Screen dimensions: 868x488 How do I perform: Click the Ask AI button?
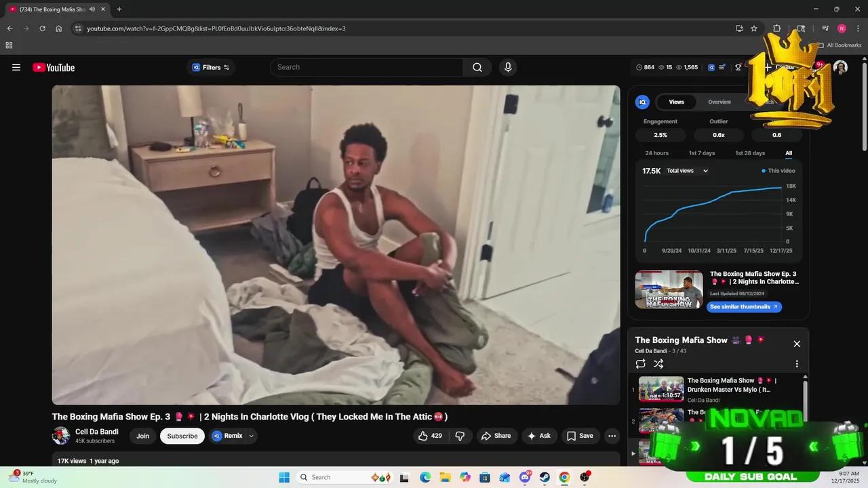pos(539,436)
